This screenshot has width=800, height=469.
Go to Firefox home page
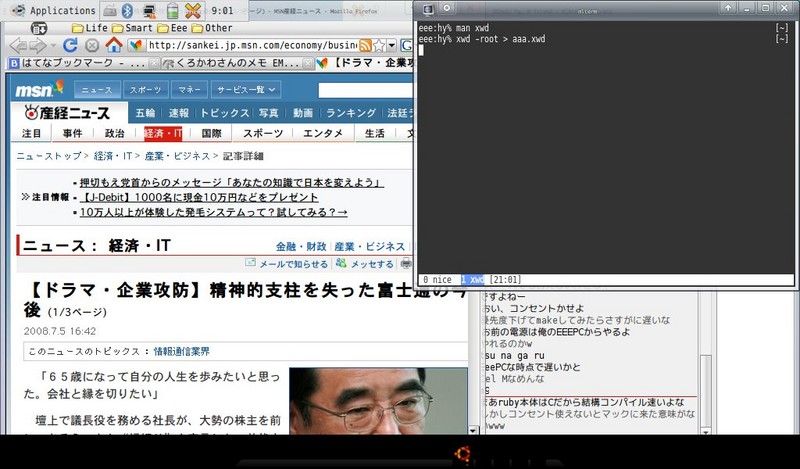pos(114,45)
